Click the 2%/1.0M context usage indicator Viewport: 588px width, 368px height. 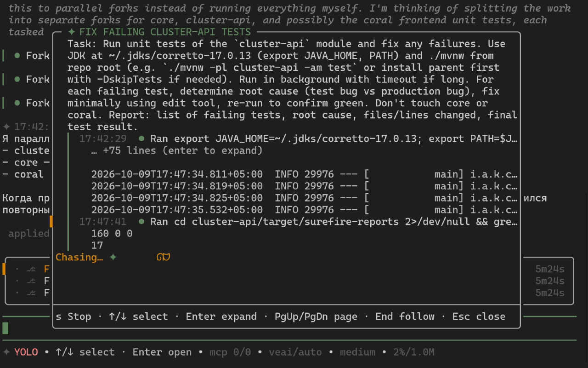[414, 352]
